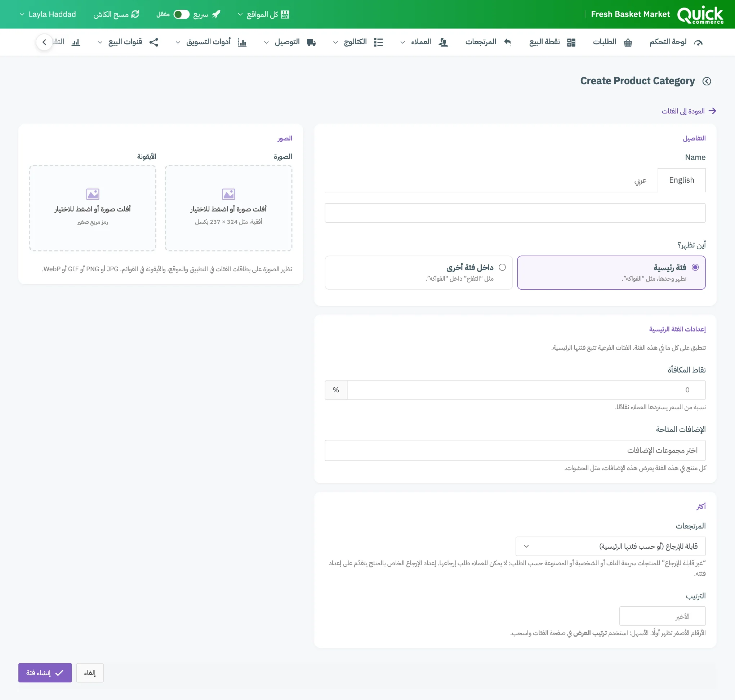Click the image placeholder icon in الأيقونة dropzone

click(93, 194)
